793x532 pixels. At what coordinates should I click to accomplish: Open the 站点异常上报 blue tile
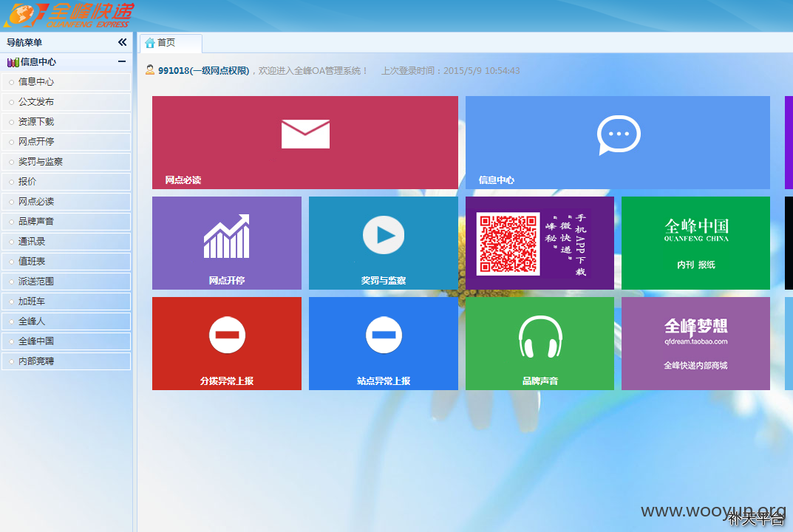(384, 344)
